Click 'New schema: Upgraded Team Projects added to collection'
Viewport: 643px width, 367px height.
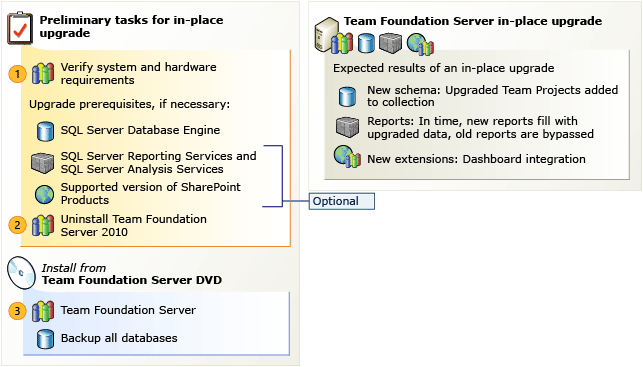[493, 96]
